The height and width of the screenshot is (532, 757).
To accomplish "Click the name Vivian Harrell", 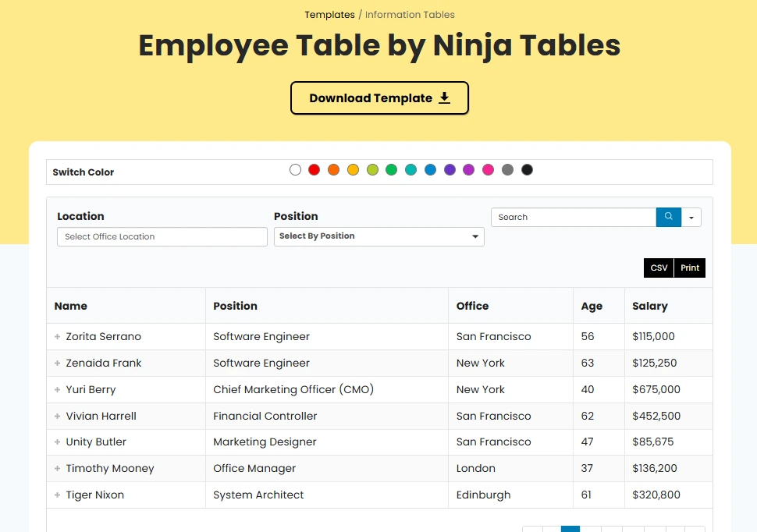I will pos(101,416).
